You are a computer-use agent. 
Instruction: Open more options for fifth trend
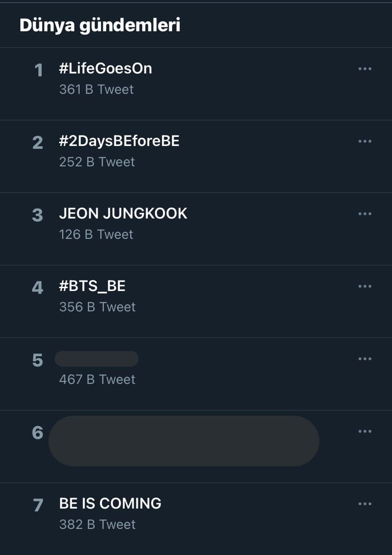tap(365, 359)
